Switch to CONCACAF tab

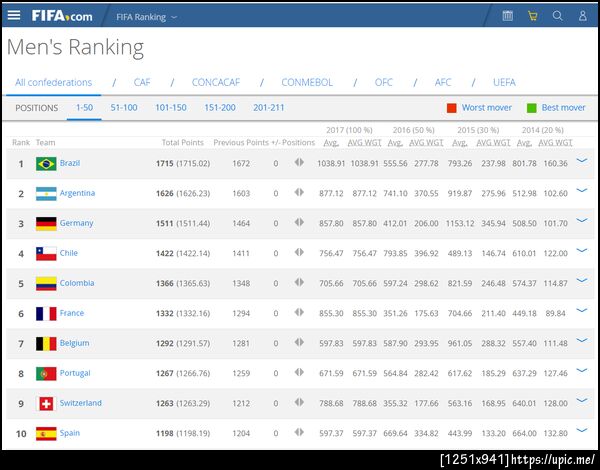pyautogui.click(x=216, y=83)
